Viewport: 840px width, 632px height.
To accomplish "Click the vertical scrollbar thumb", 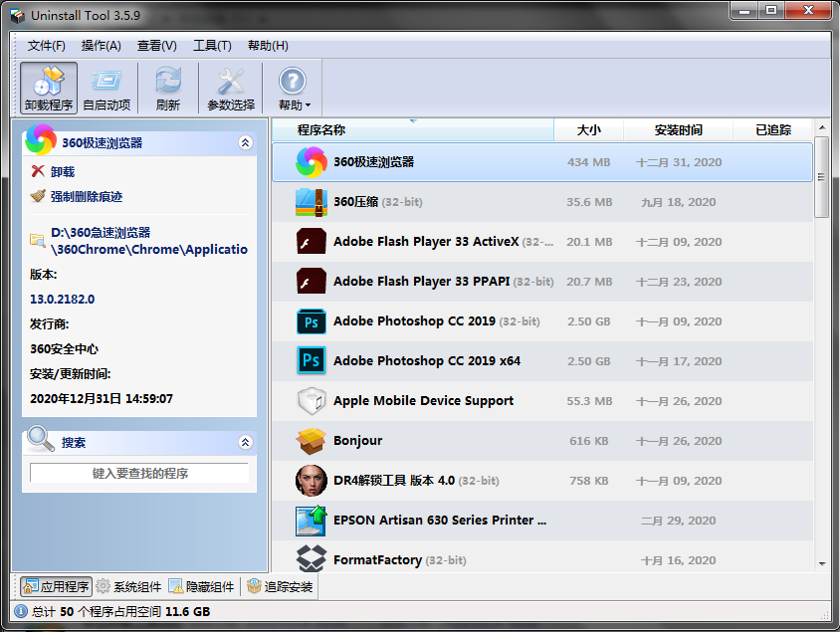I will click(x=821, y=177).
